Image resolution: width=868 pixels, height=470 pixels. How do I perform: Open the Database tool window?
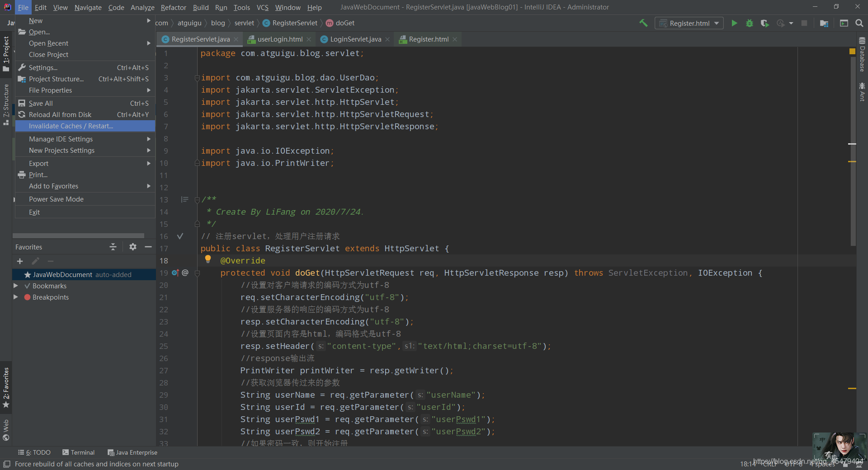[862, 55]
